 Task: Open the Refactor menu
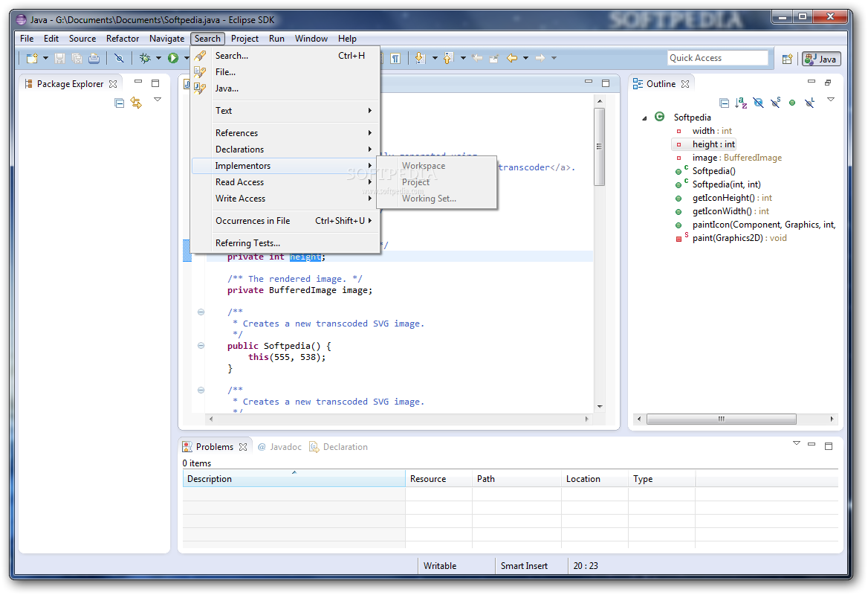coord(123,39)
